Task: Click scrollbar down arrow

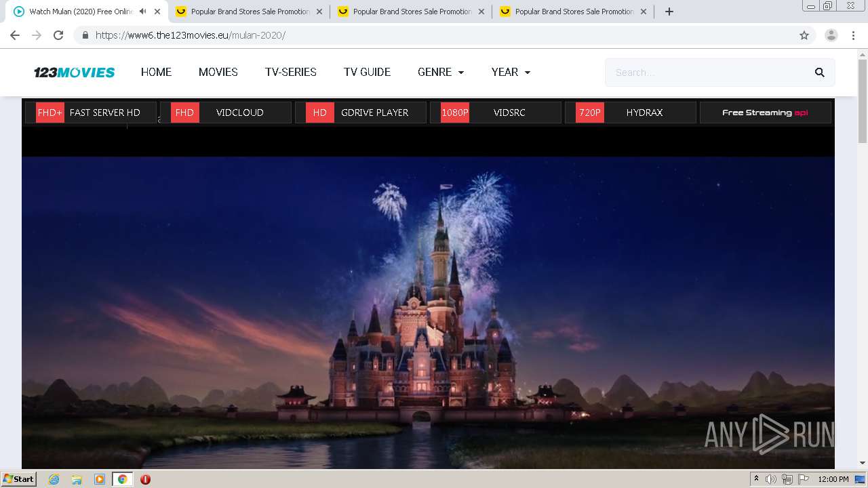Action: [863, 463]
